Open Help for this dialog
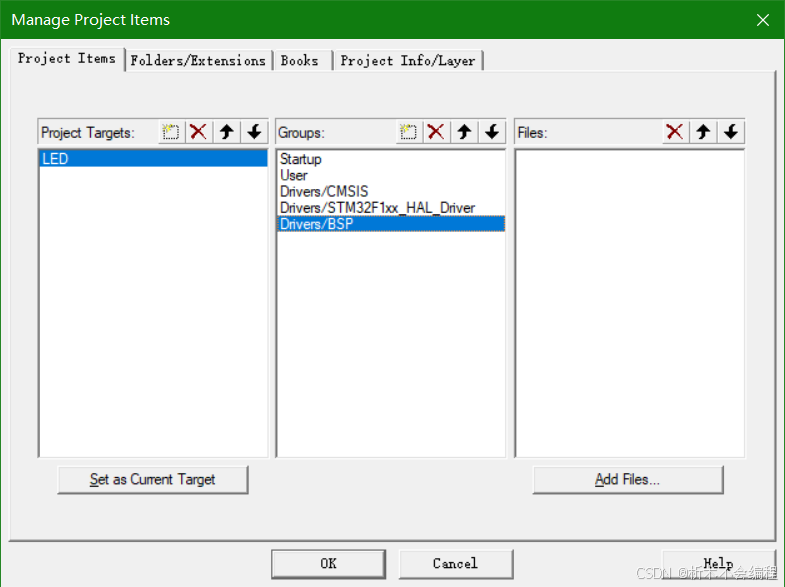 718,563
